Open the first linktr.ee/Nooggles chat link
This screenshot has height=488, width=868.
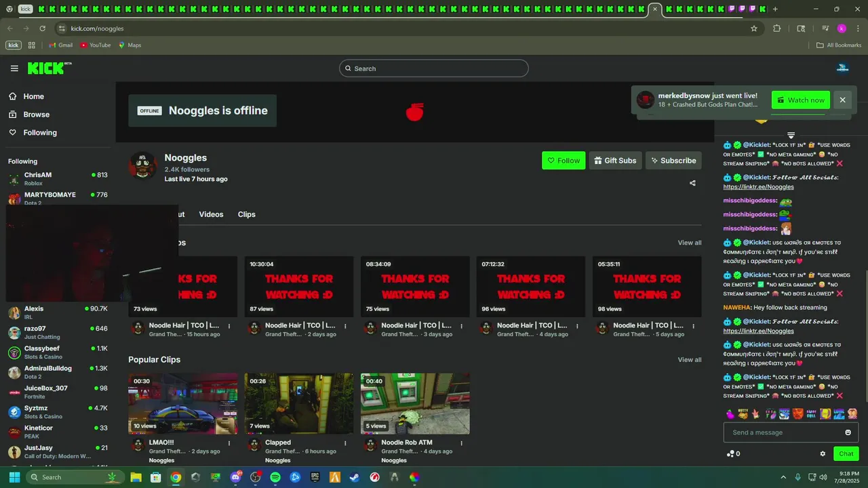[x=758, y=187]
